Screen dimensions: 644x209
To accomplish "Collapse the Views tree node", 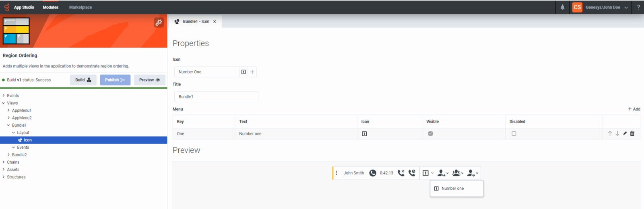I will tap(4, 103).
